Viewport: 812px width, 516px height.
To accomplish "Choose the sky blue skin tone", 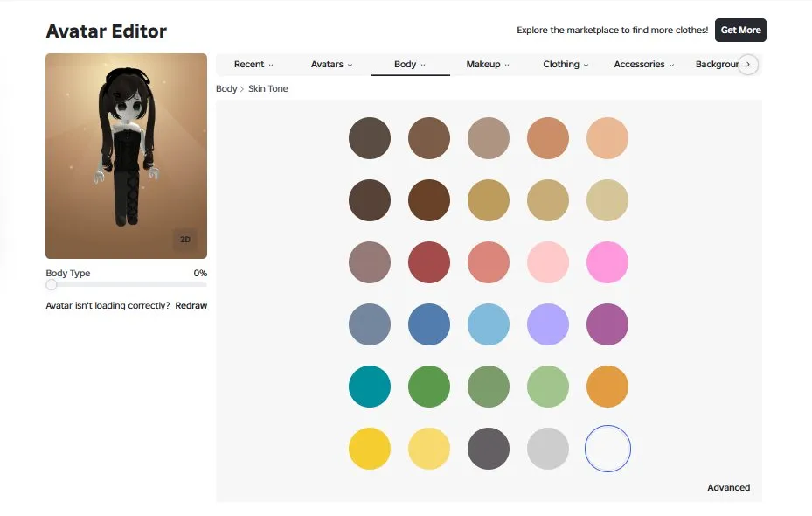I will 489,324.
